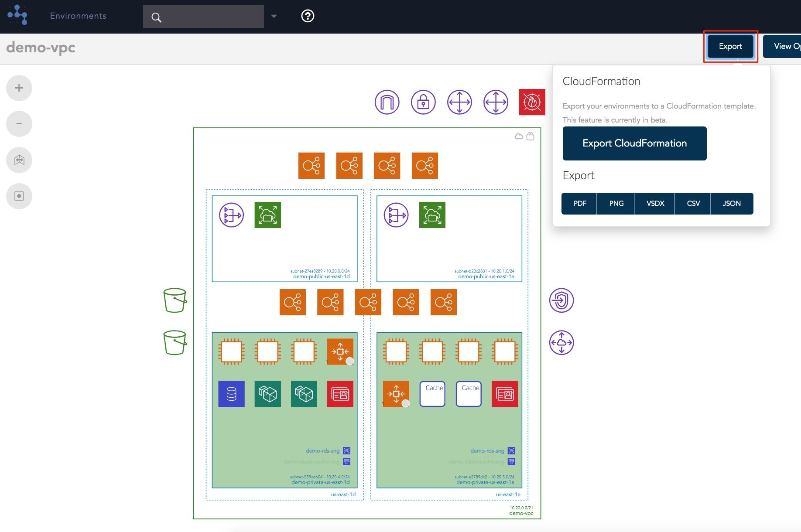The height and width of the screenshot is (532, 801).
Task: Export diagram as PNG
Action: (616, 204)
